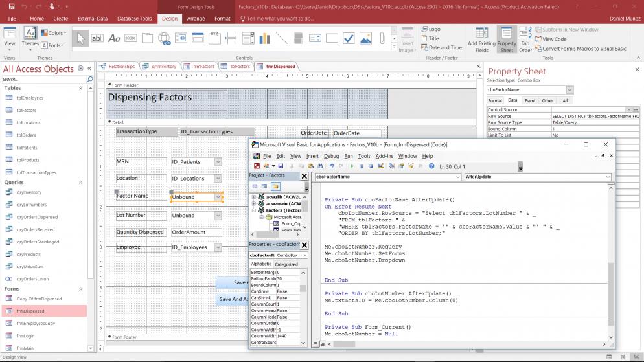Viewport: 644px width, 362px height.
Task: Click Convert Form's Macros to Visual Basic
Action: click(x=581, y=49)
